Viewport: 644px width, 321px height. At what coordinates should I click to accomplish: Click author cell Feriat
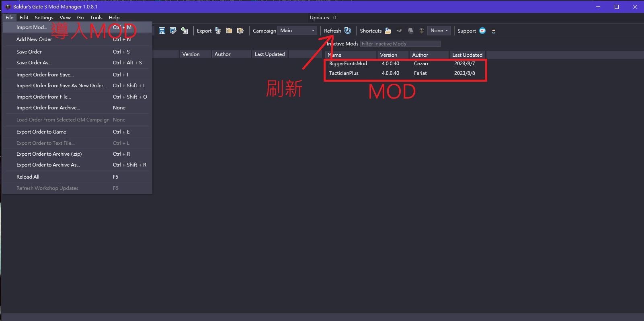pos(420,73)
